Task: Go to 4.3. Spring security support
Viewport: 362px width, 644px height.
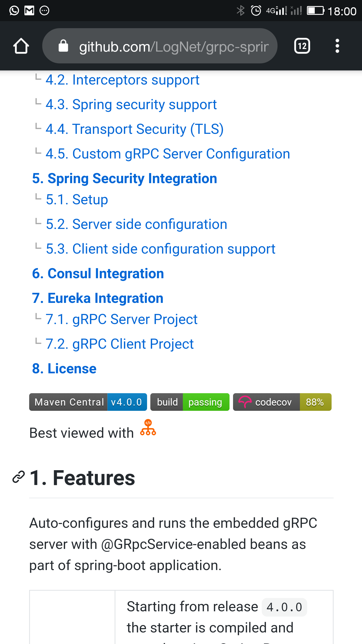Action: coord(131,104)
